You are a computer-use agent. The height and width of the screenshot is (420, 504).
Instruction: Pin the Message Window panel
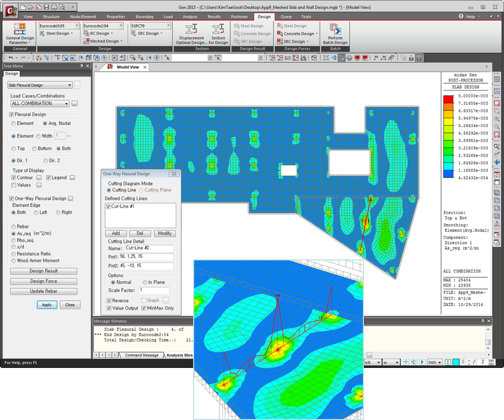(x=483, y=321)
